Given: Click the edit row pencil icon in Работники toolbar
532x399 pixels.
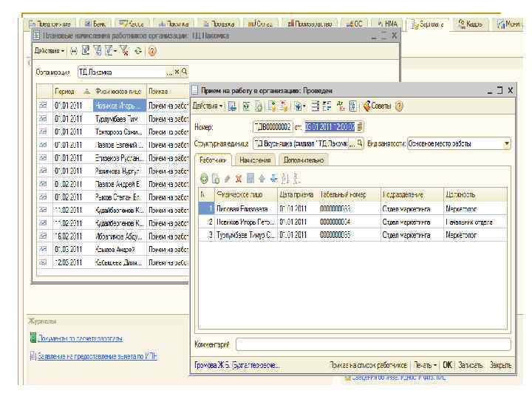Looking at the screenshot, I should [x=227, y=178].
